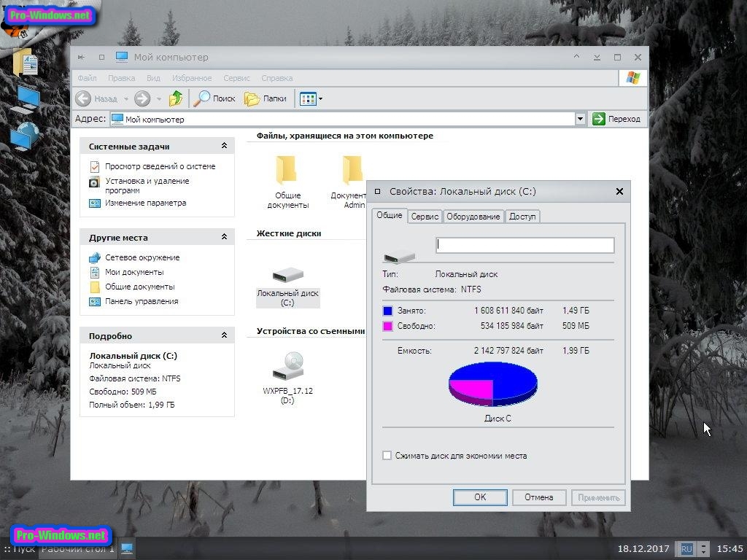Screen dimensions: 747x560
Task: Click Рабочий стол 1 taskbar item
Action: (x=77, y=549)
